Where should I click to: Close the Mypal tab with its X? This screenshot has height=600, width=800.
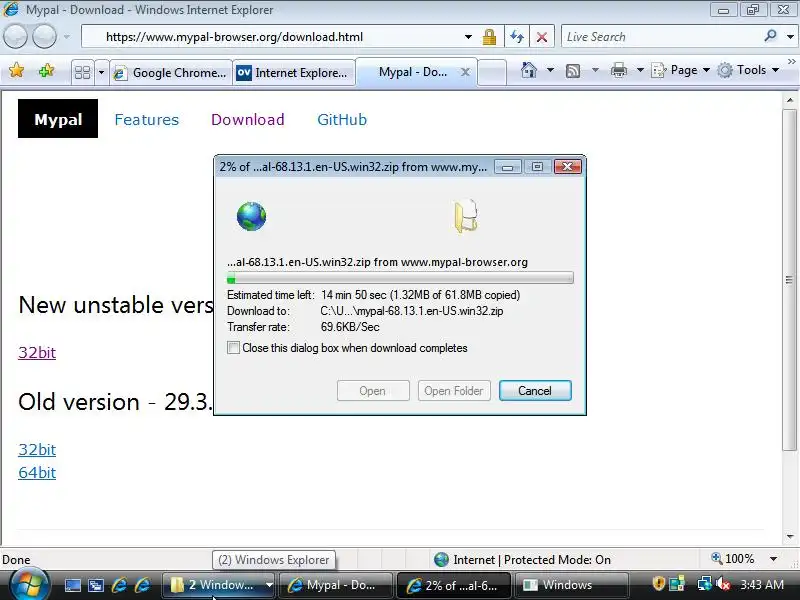(x=465, y=72)
